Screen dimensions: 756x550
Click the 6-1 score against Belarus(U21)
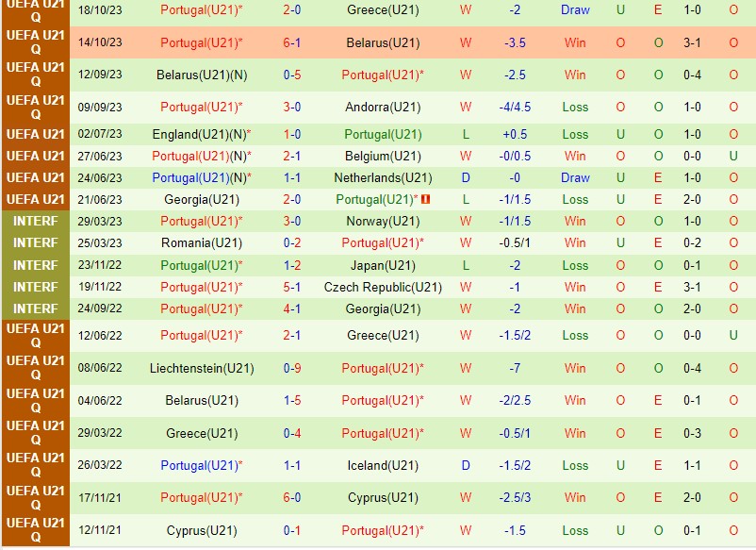pyautogui.click(x=291, y=42)
